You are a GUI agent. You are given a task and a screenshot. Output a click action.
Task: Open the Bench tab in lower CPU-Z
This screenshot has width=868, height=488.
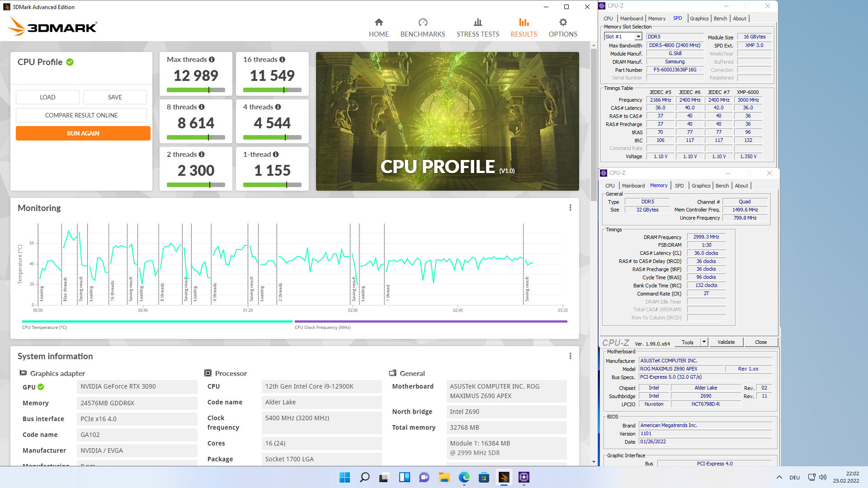[x=722, y=186]
